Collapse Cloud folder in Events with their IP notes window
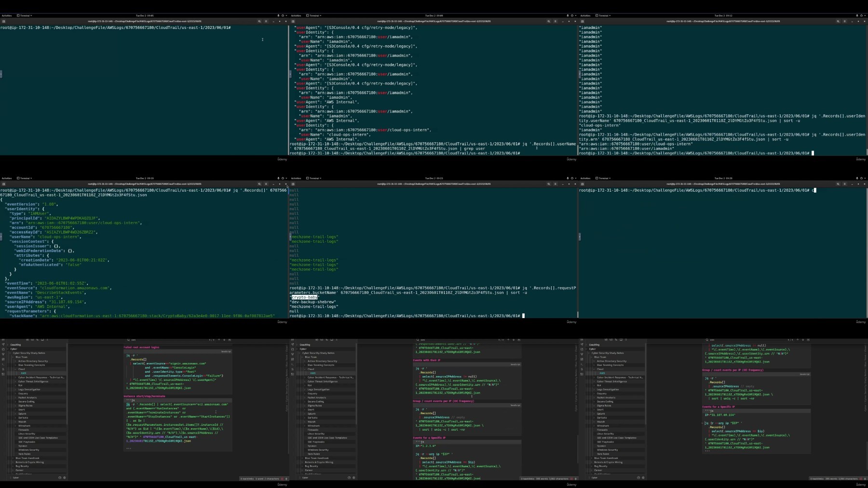Viewport: 868px width, 488px height. [305, 369]
